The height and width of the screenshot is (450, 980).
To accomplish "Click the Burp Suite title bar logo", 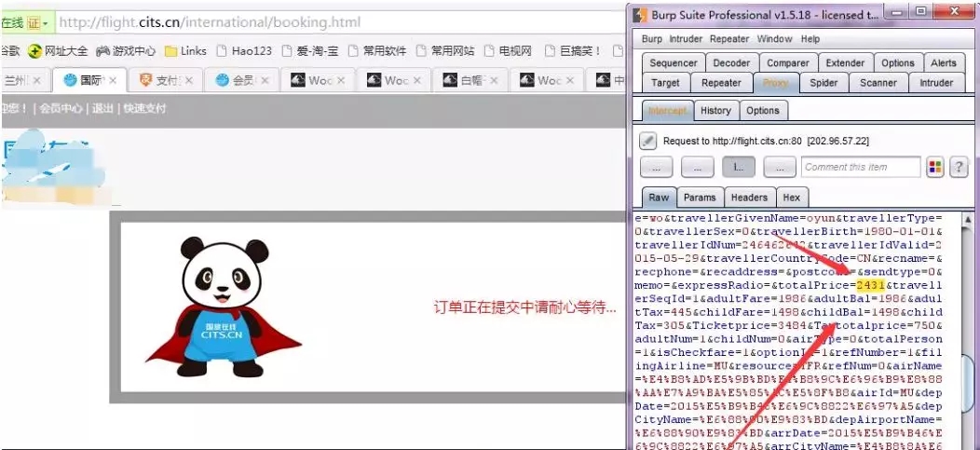I will click(x=639, y=14).
